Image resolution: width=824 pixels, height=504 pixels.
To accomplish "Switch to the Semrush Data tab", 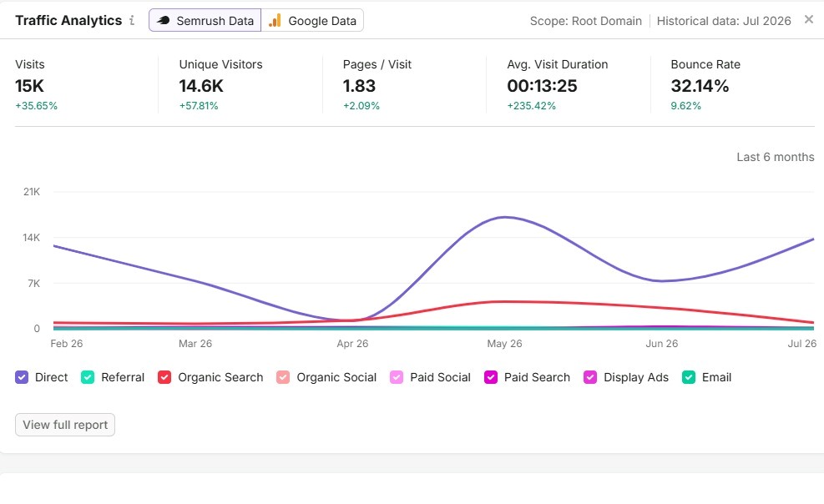I will point(205,21).
